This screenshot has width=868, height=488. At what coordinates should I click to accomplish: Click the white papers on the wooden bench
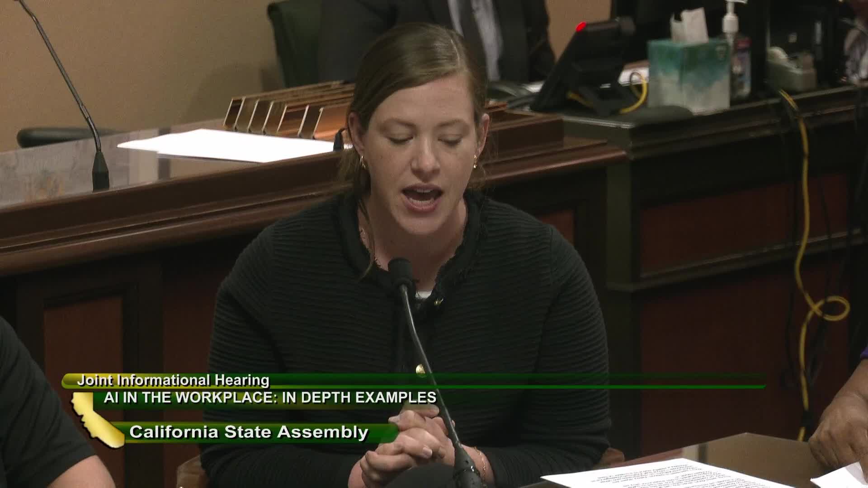click(x=226, y=145)
